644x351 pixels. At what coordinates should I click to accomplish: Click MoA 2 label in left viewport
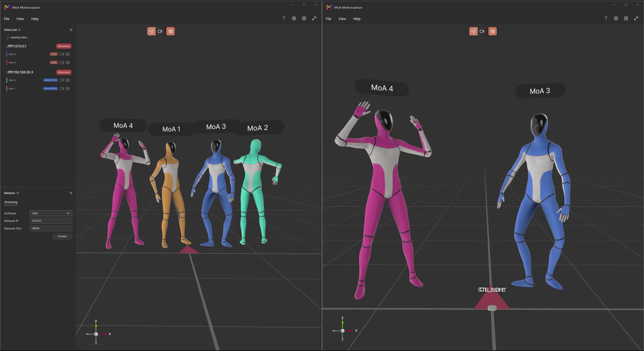[258, 128]
